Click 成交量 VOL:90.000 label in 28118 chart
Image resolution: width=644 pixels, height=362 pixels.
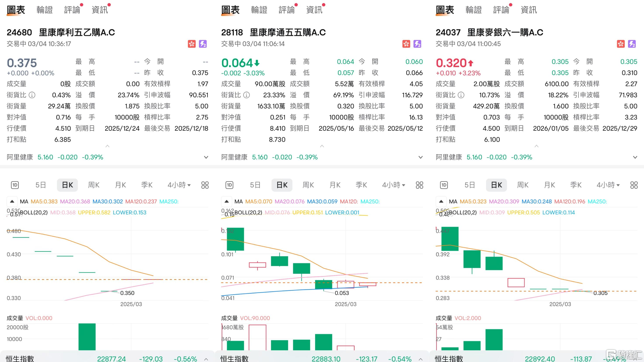pyautogui.click(x=246, y=318)
